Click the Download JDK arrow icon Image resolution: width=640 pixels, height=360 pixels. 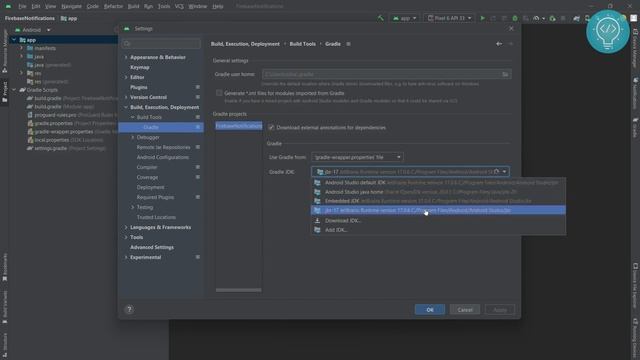317,220
